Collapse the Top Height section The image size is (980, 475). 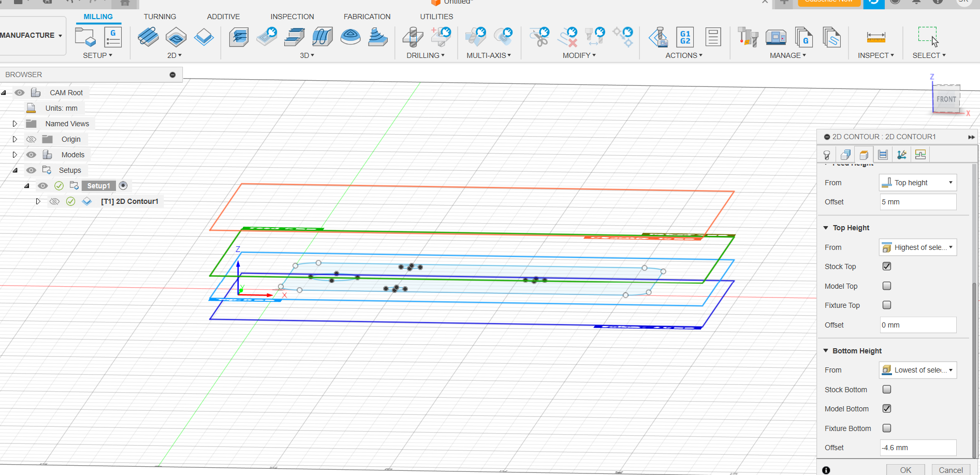pyautogui.click(x=826, y=228)
